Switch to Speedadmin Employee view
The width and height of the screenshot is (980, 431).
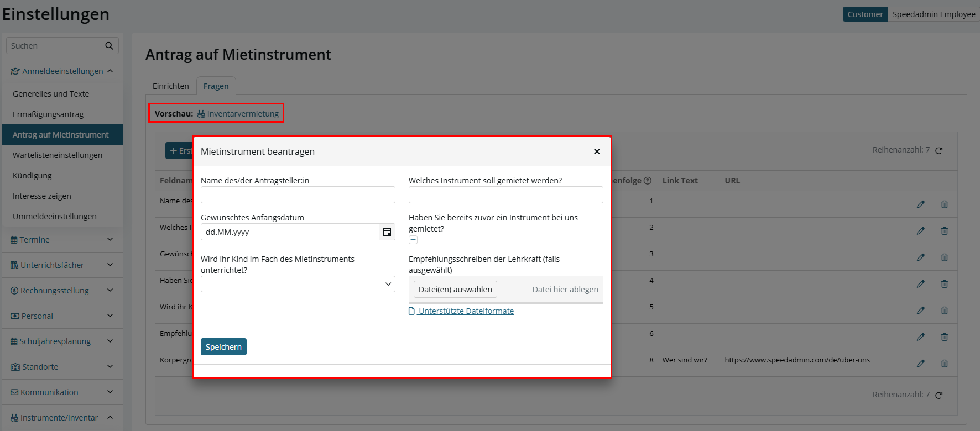pos(934,14)
